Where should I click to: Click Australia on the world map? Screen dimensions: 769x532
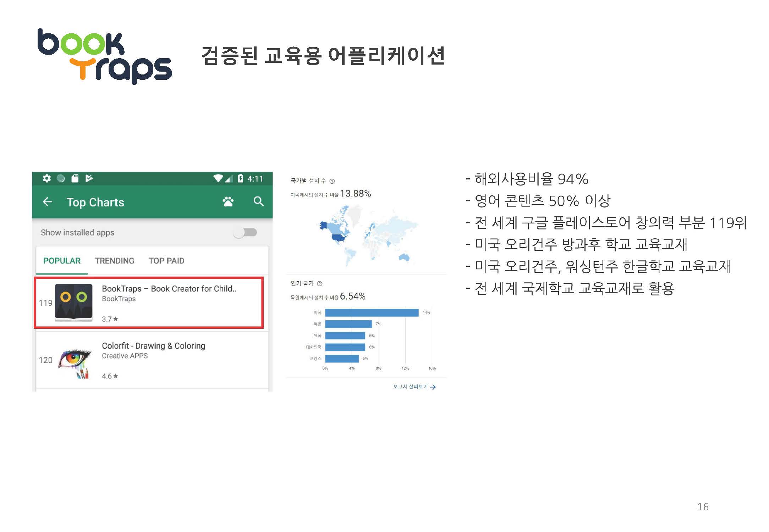click(x=404, y=257)
